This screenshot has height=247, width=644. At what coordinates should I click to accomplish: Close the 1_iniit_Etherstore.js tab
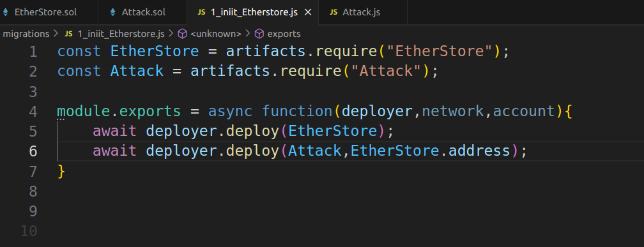[308, 12]
